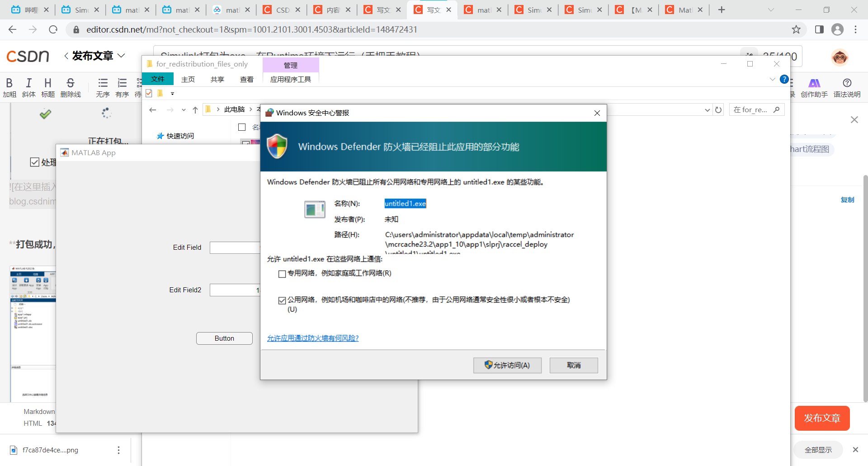The image size is (868, 466).
Task: Create an unordered list via 无序 icon
Action: (x=103, y=87)
